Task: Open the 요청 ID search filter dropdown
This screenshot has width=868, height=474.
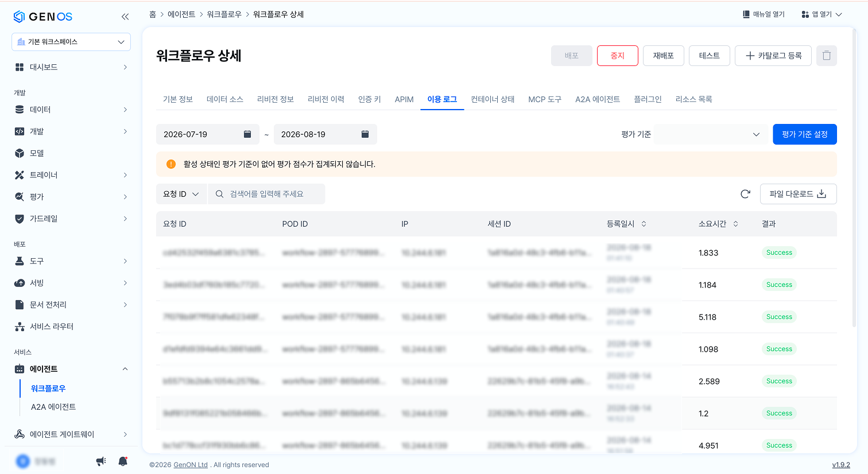Action: (x=181, y=194)
